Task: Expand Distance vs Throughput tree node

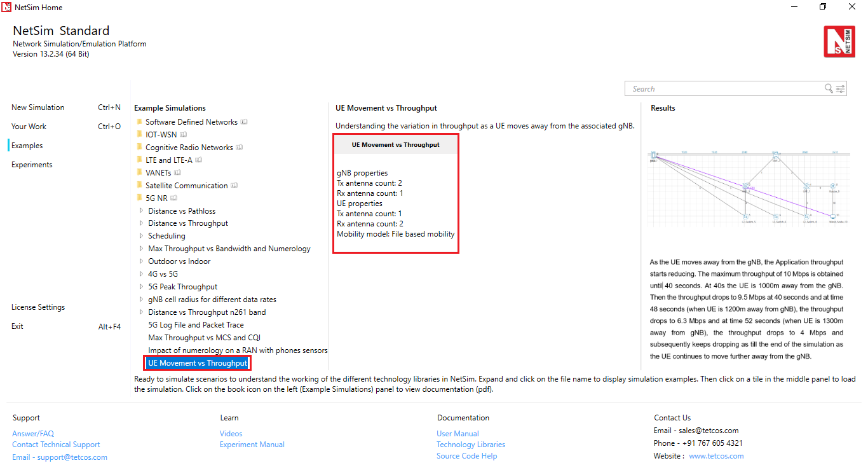Action: pos(141,224)
